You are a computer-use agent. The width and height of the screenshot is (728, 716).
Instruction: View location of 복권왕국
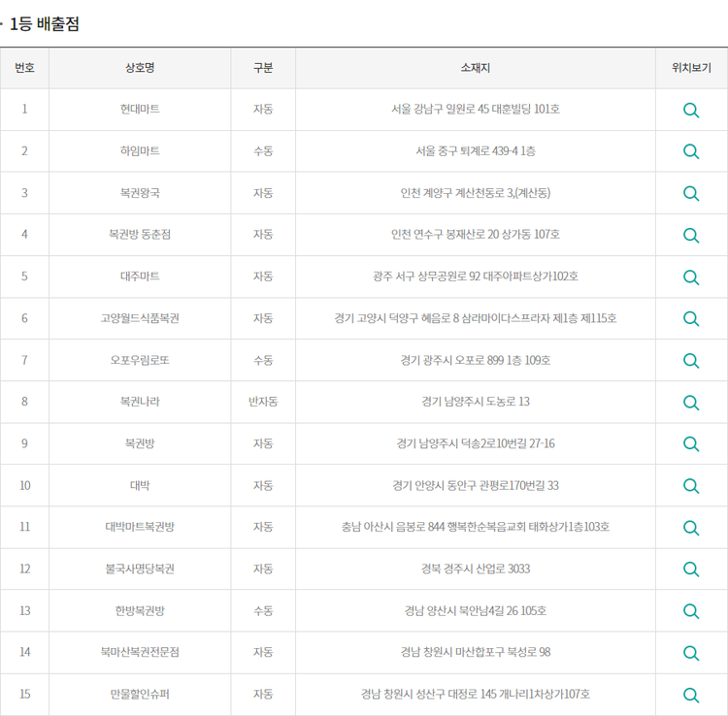point(691,193)
